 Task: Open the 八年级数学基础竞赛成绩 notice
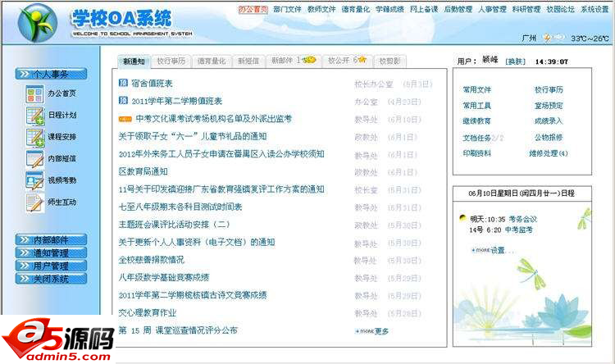coord(164,278)
